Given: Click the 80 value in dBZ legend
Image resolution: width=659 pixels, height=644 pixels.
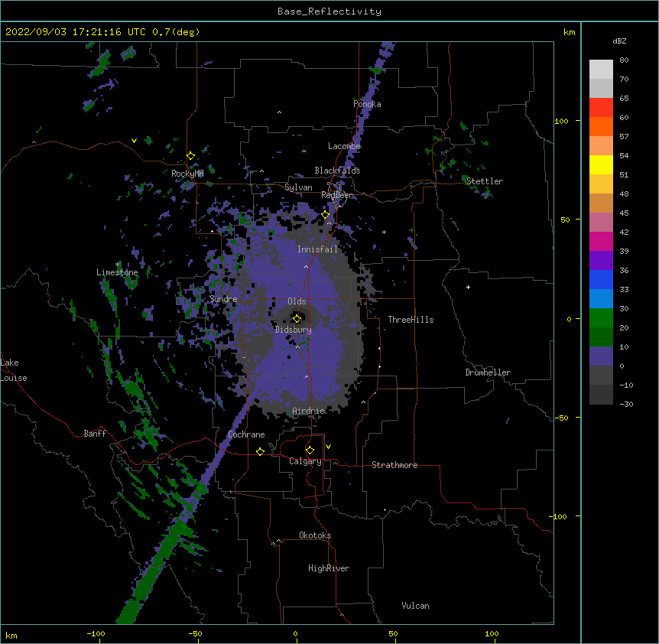Looking at the screenshot, I should click(624, 60).
